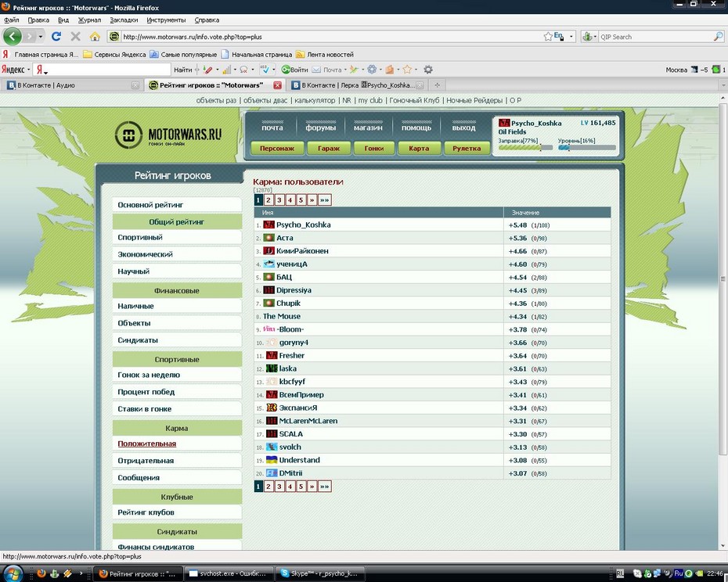Open the Skype taskbar window

click(x=319, y=573)
